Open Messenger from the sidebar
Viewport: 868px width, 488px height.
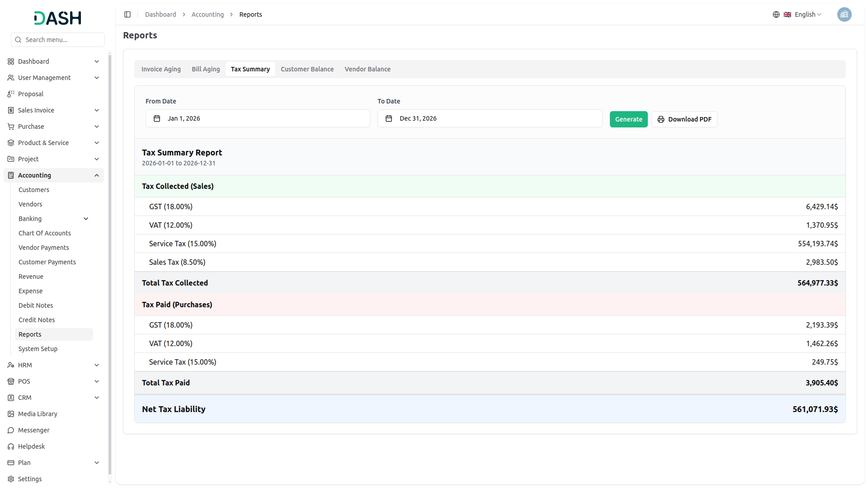[x=33, y=430]
